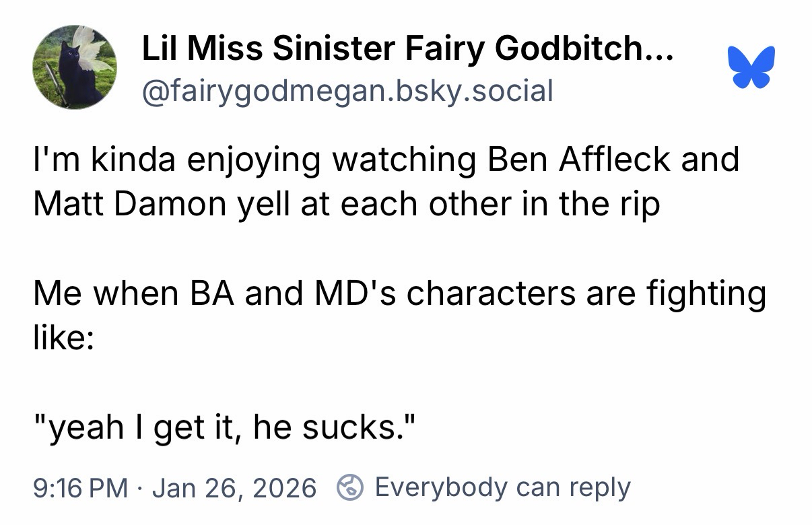This screenshot has width=812, height=525.
Task: Click the "Everybody can reply" label
Action: 502,487
